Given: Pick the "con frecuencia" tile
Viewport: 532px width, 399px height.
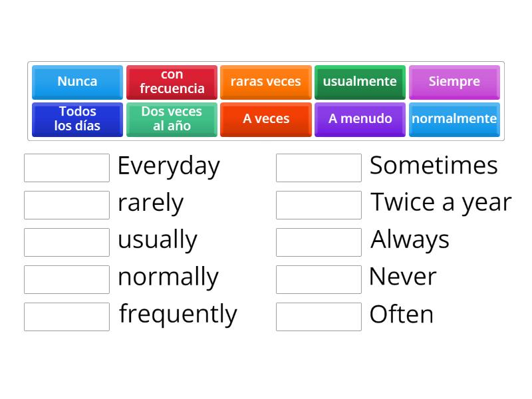Looking at the screenshot, I should (172, 82).
